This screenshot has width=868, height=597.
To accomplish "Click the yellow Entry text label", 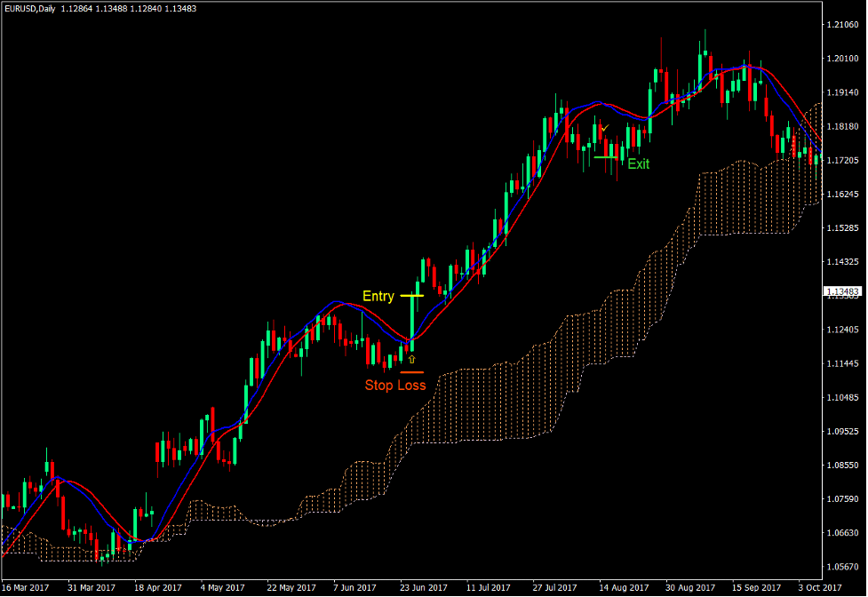I will pyautogui.click(x=378, y=296).
